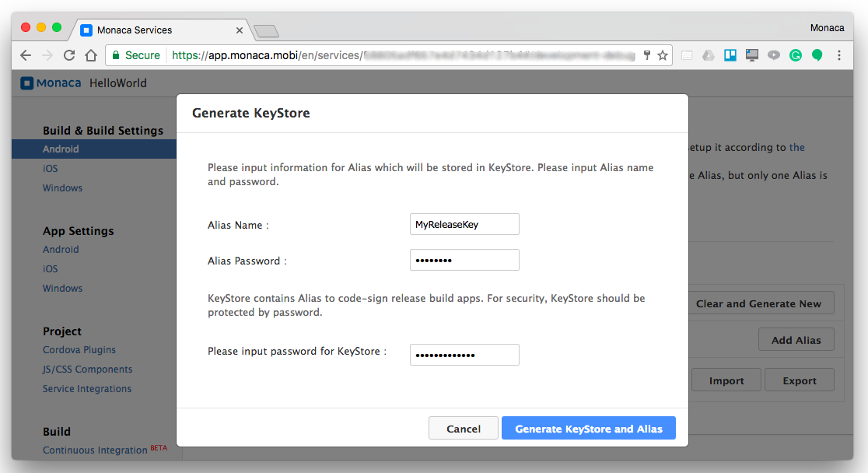Cancel the Generate KeyStore dialog
Screen dimensions: 868x473
pyautogui.click(x=464, y=429)
